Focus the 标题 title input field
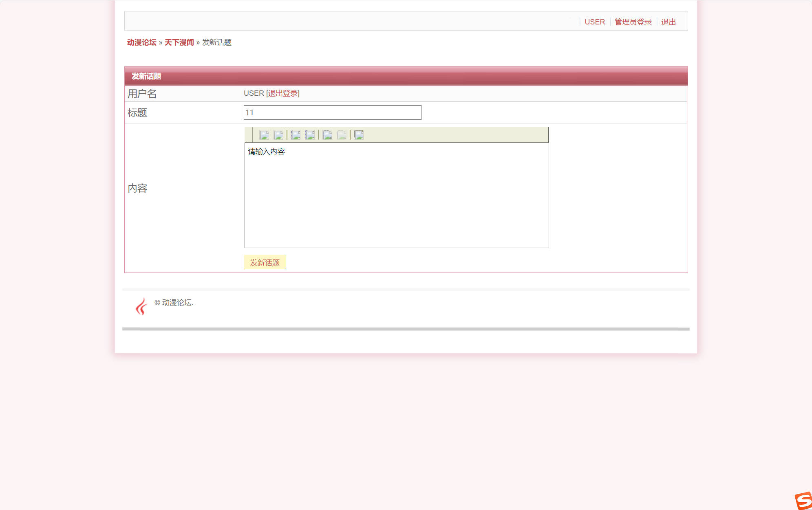812x510 pixels. point(332,112)
